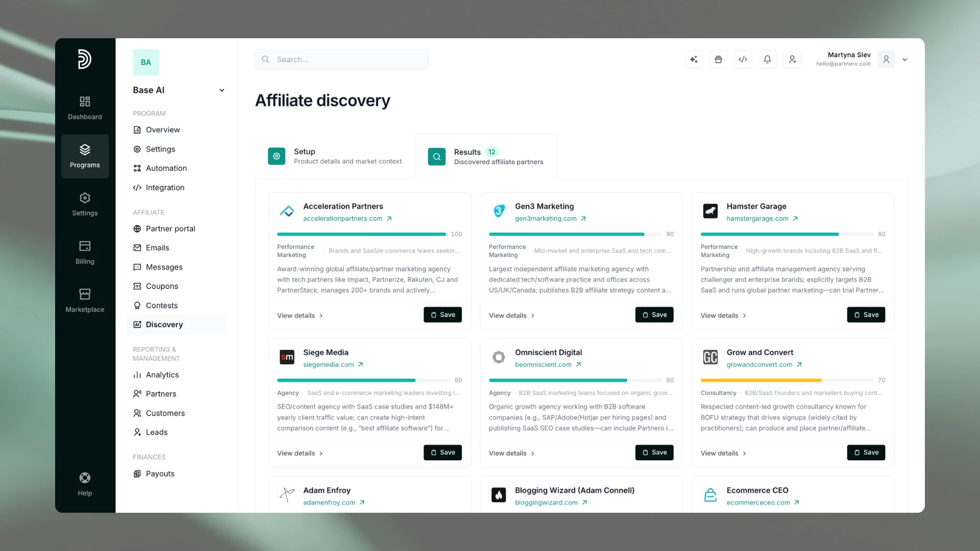View details for Acceleration Partners

point(300,316)
